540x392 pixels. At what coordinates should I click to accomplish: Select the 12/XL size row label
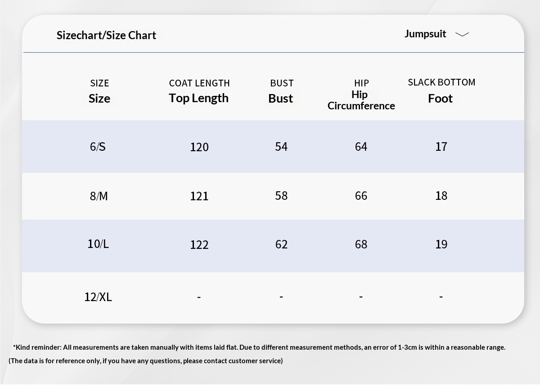[98, 297]
